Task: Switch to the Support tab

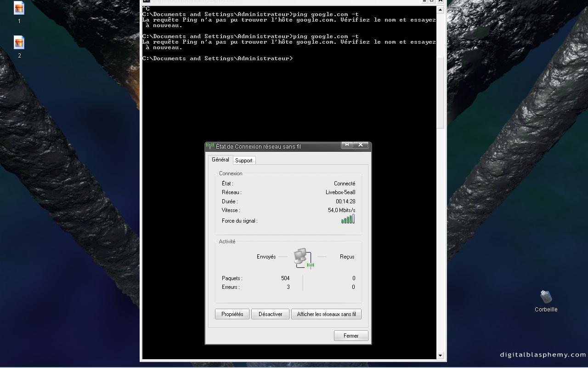Action: [x=243, y=160]
